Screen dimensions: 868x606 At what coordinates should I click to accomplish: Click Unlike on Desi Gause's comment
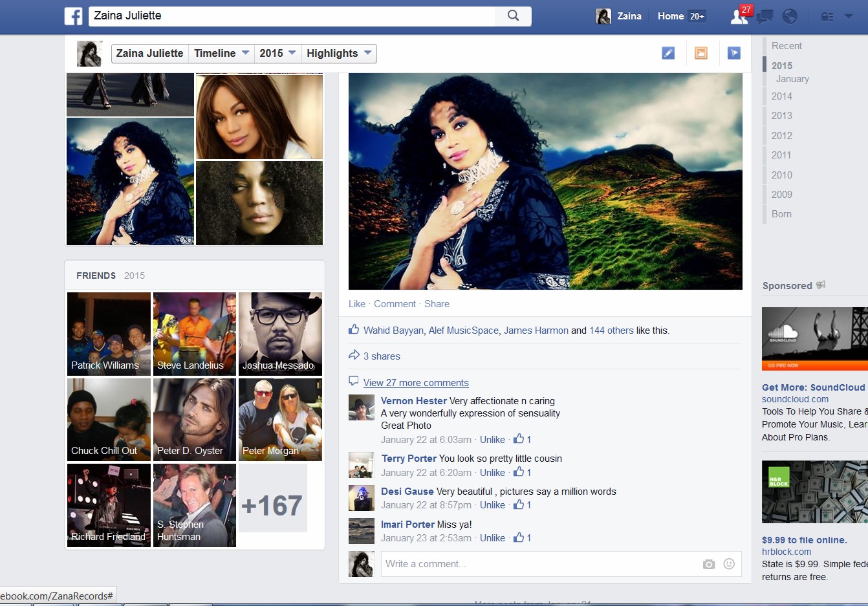click(492, 505)
